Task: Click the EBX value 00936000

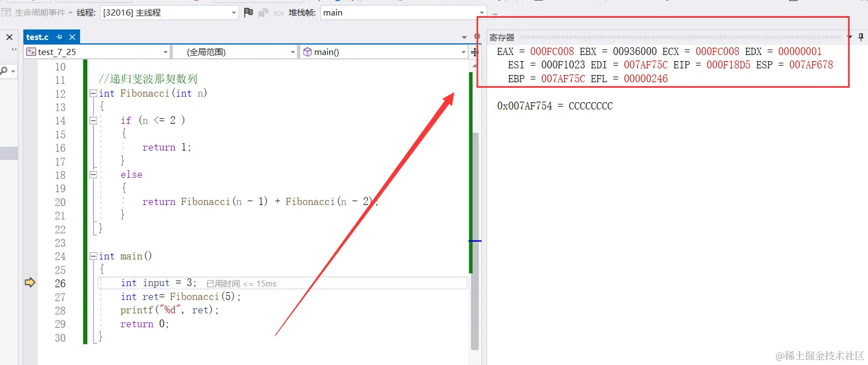Action: [634, 51]
